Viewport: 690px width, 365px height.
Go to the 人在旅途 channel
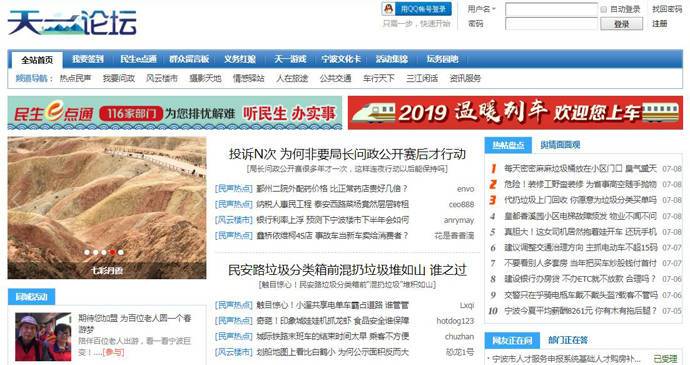[x=292, y=78]
